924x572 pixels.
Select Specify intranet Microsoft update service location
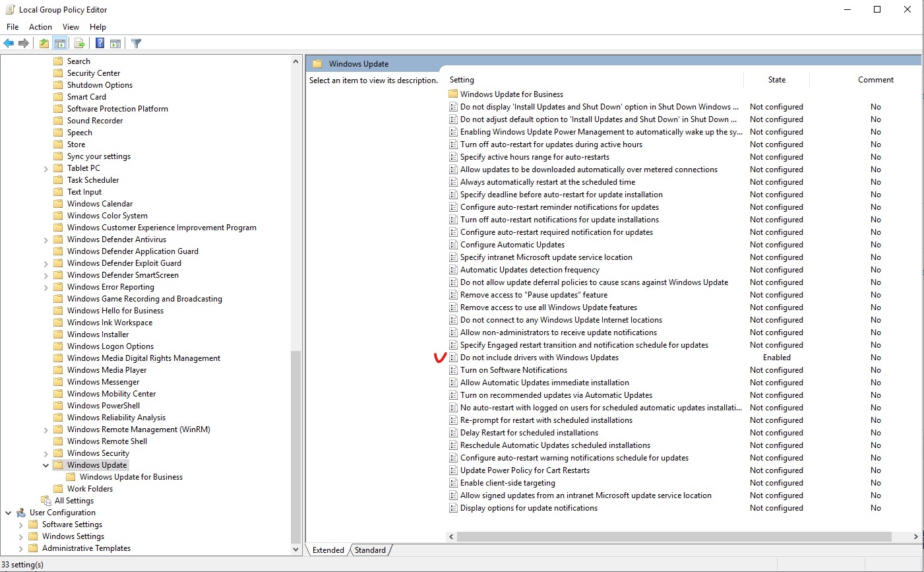click(x=546, y=257)
